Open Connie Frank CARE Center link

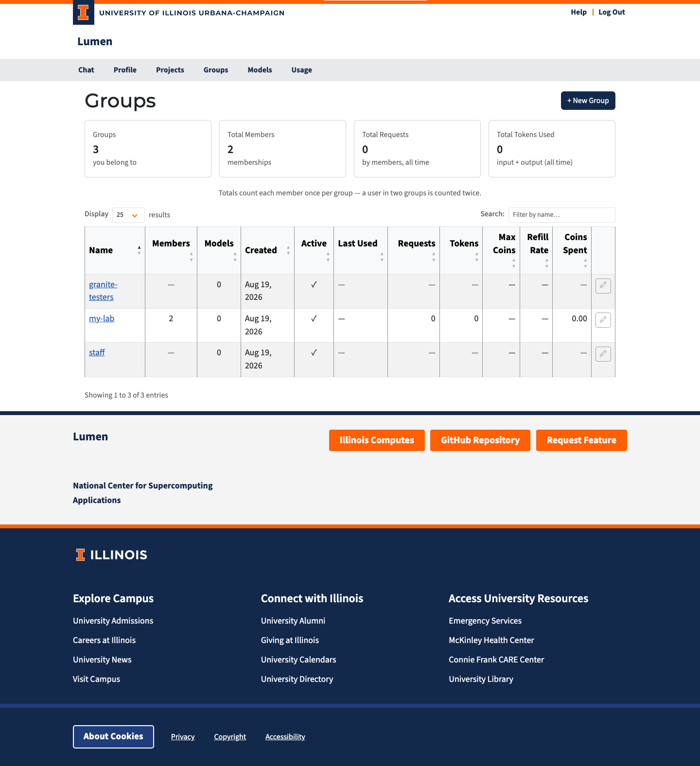click(x=496, y=660)
